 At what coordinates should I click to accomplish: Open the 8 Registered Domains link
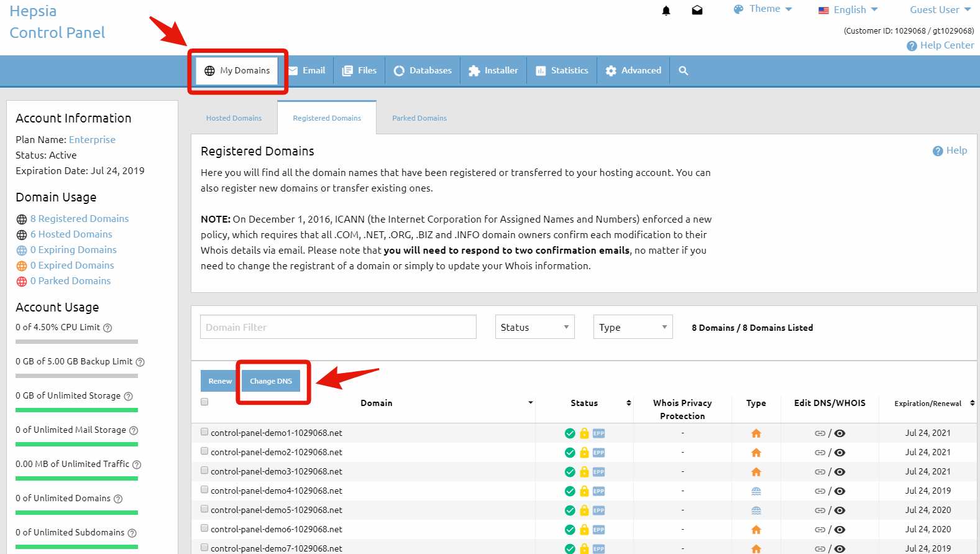point(80,219)
